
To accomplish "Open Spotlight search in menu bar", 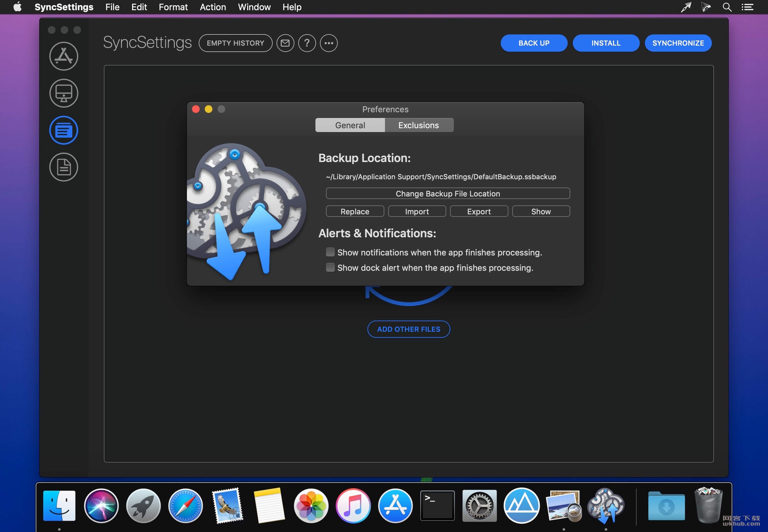I will coord(727,7).
